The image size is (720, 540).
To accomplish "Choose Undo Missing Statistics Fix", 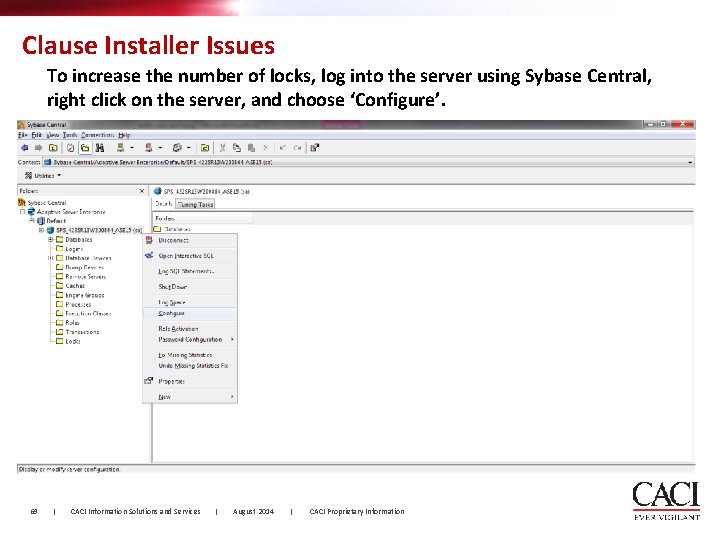I will point(190,366).
